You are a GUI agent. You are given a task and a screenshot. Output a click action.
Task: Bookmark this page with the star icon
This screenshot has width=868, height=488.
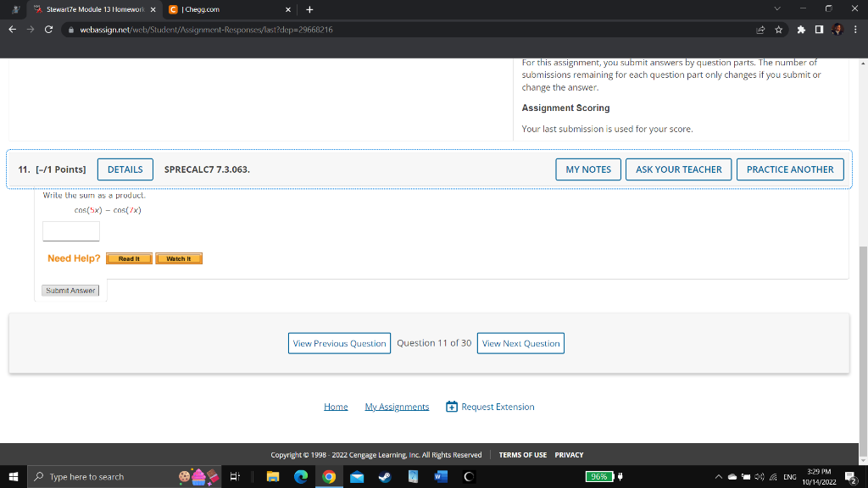tap(779, 30)
